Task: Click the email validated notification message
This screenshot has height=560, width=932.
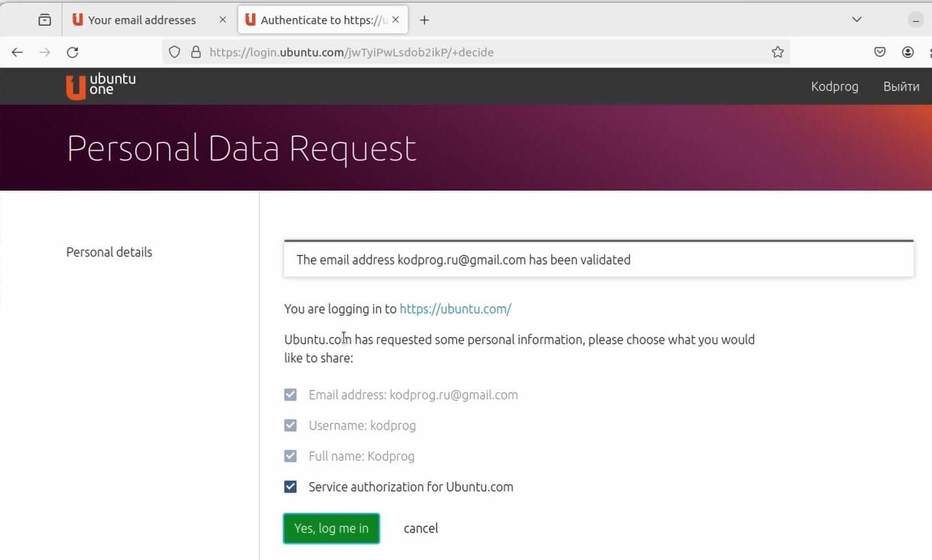Action: coord(599,259)
